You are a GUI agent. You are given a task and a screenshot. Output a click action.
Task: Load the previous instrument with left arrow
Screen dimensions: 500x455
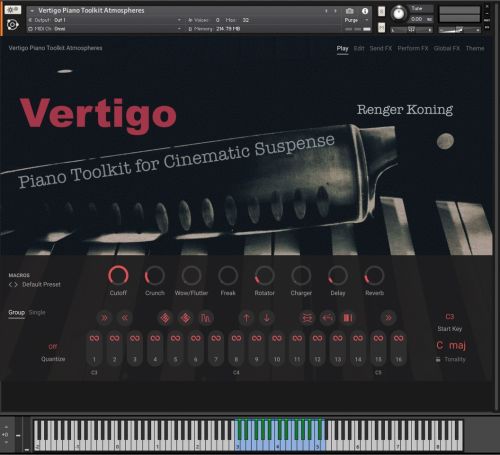326,11
